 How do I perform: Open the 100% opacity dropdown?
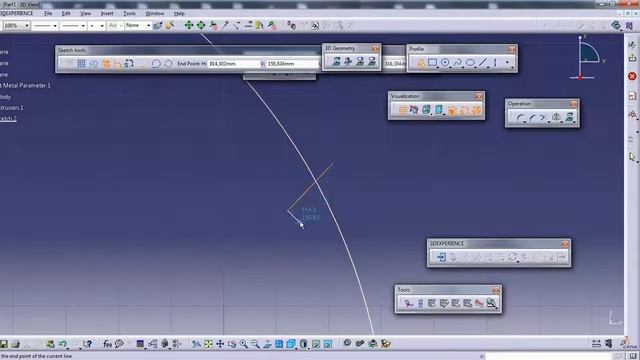pos(16,26)
